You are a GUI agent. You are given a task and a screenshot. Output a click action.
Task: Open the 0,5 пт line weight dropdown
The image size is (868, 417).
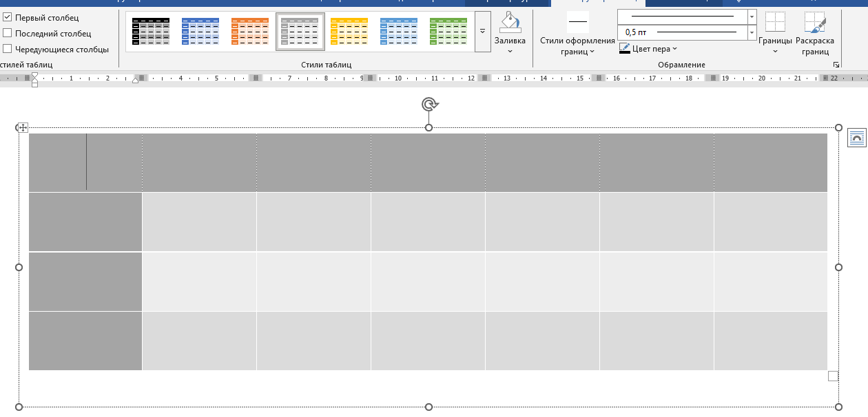752,32
